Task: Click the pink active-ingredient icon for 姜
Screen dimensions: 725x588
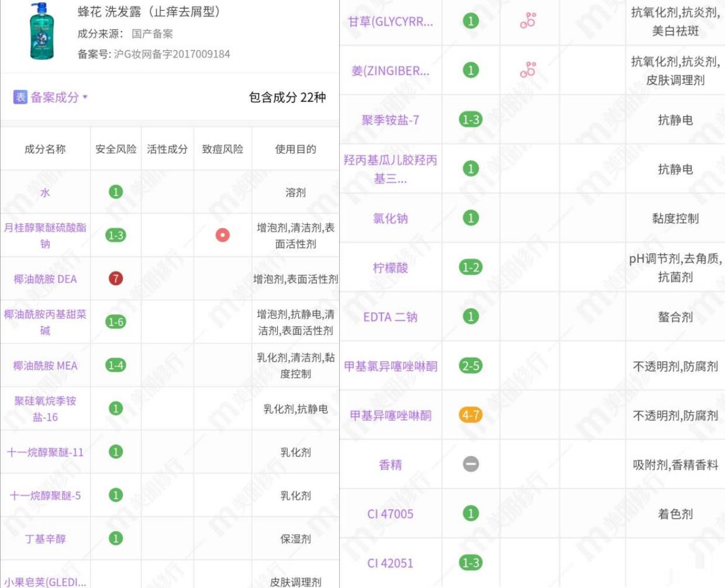Action: [528, 70]
